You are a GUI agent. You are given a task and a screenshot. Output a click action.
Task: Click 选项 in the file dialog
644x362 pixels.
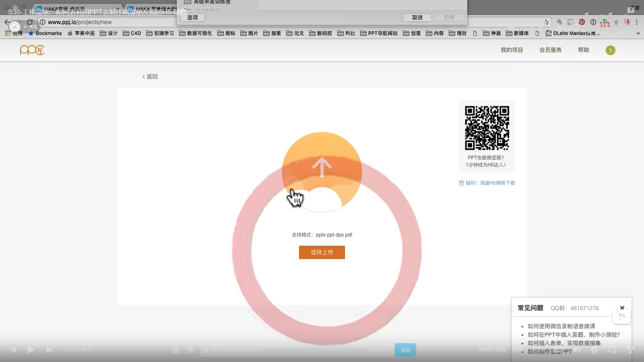193,17
